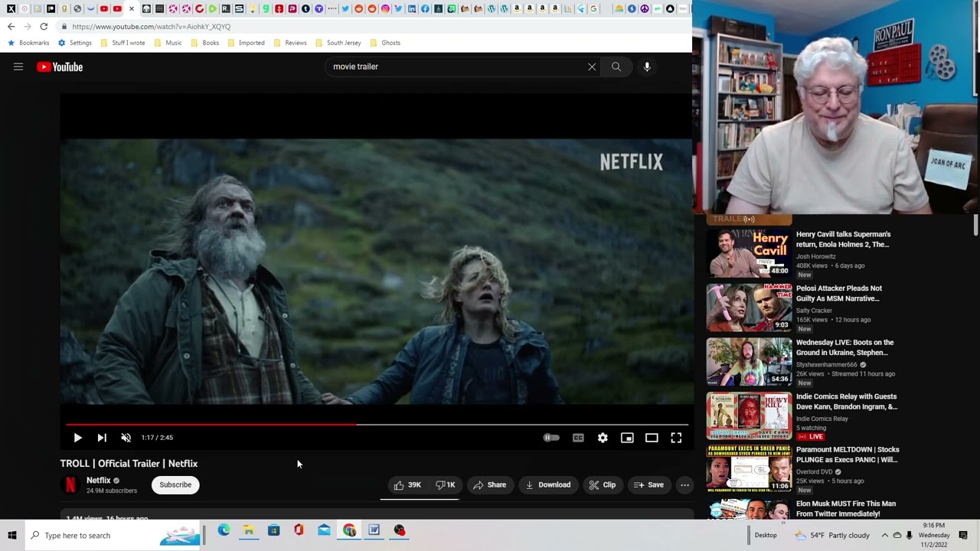The height and width of the screenshot is (551, 980).
Task: Dislike the video
Action: (445, 484)
